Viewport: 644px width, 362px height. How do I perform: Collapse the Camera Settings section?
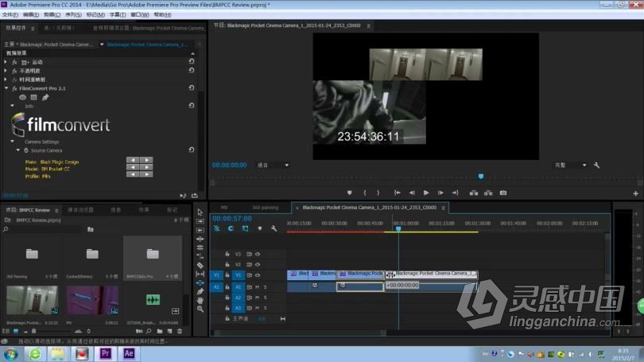(x=12, y=142)
